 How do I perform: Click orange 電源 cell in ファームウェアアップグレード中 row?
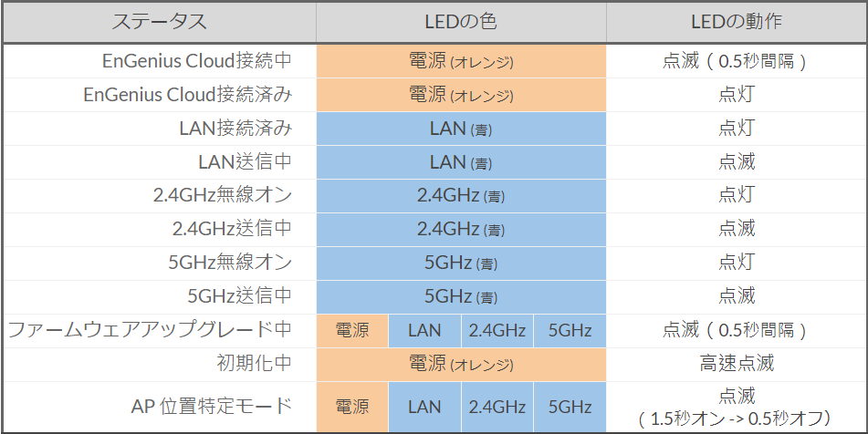click(x=352, y=330)
